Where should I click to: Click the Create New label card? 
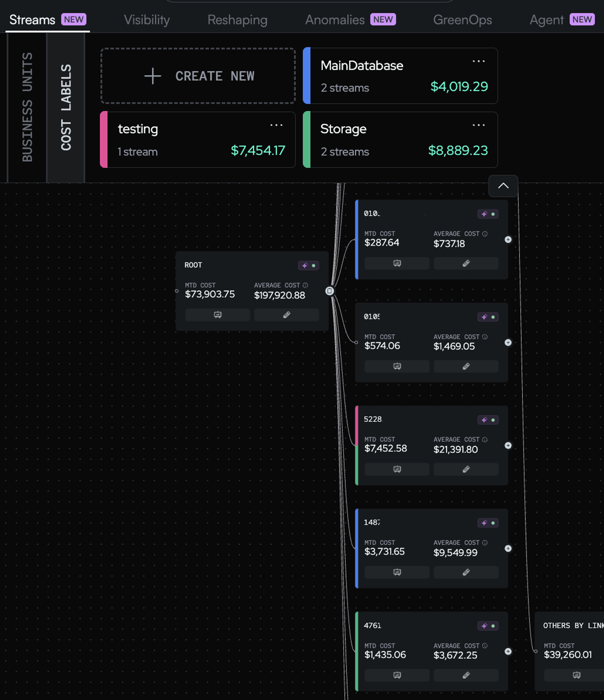tap(198, 76)
